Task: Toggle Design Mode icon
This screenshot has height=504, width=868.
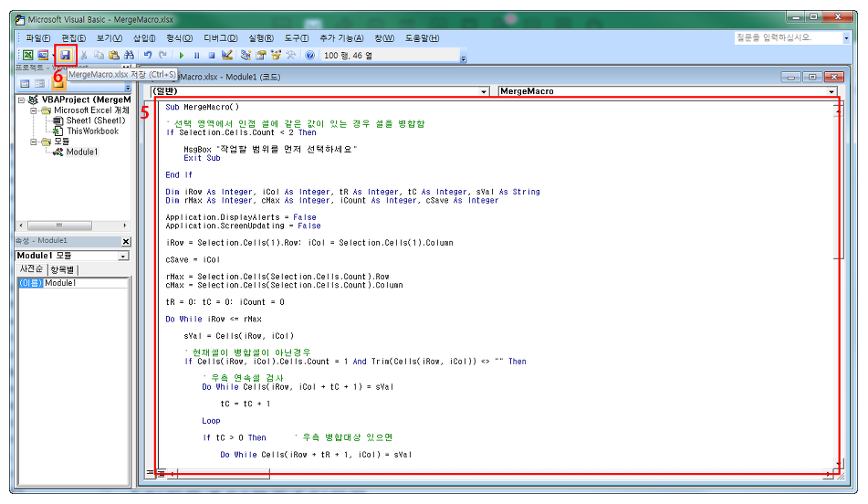Action: coord(227,56)
